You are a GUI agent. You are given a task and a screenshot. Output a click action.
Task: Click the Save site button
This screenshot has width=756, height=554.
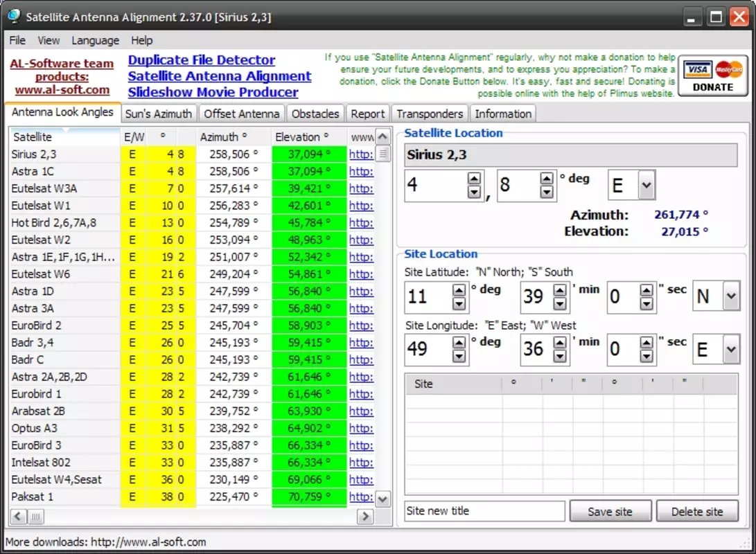(x=610, y=511)
